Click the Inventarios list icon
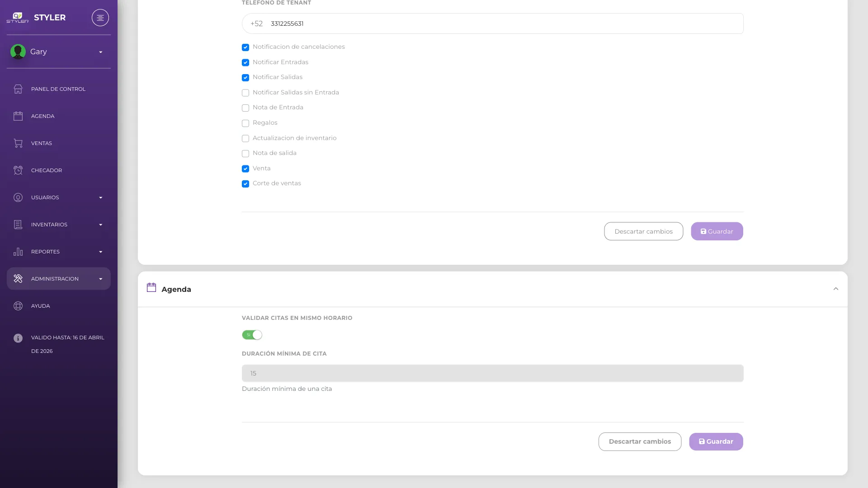868x488 pixels. click(x=18, y=225)
